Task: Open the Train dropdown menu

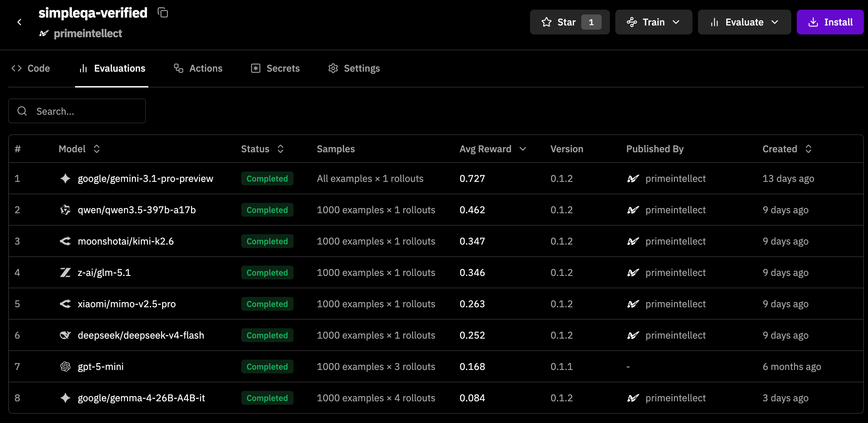Action: click(x=654, y=22)
